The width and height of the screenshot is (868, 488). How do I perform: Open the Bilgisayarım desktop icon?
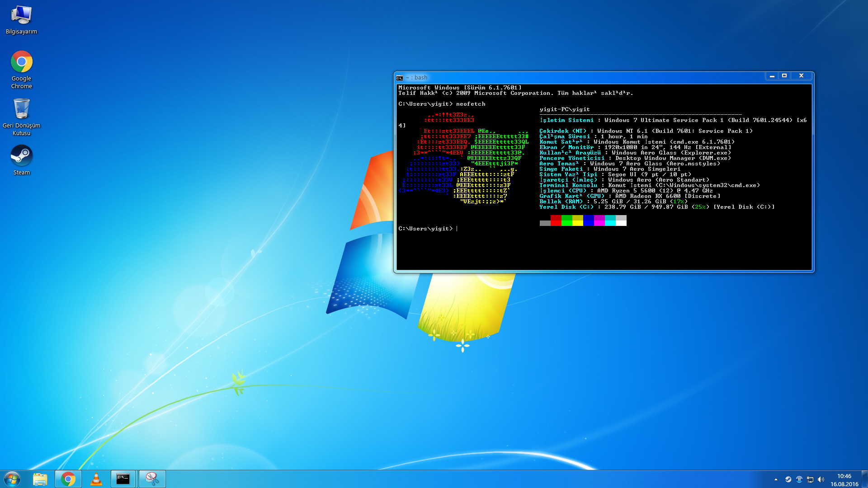coord(21,20)
